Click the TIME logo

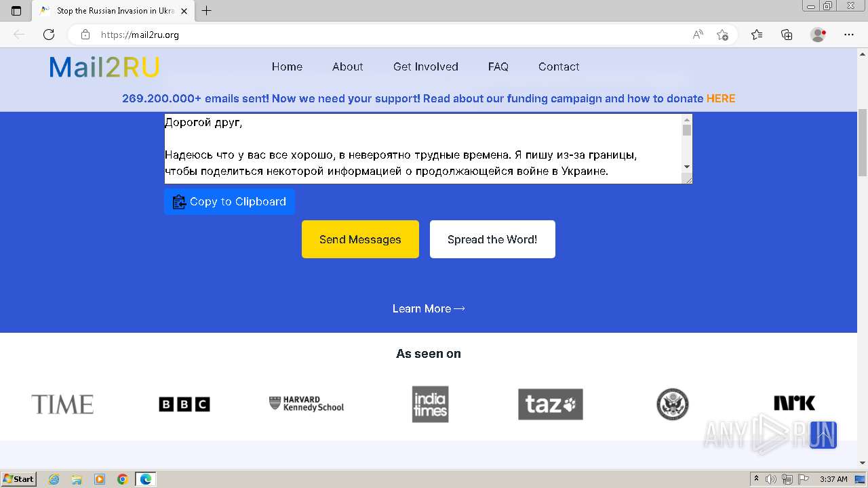tap(62, 405)
